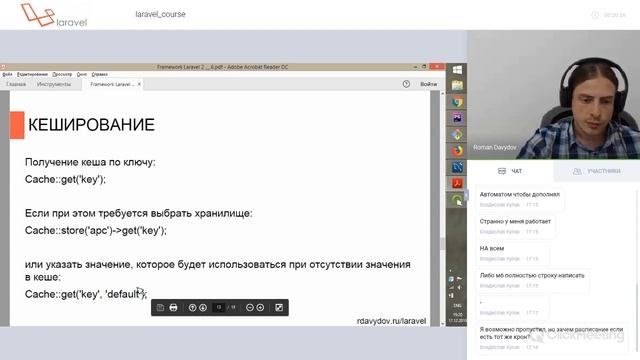Zoom in with the plus circle icon
This screenshot has height=360, width=640.
point(260,307)
